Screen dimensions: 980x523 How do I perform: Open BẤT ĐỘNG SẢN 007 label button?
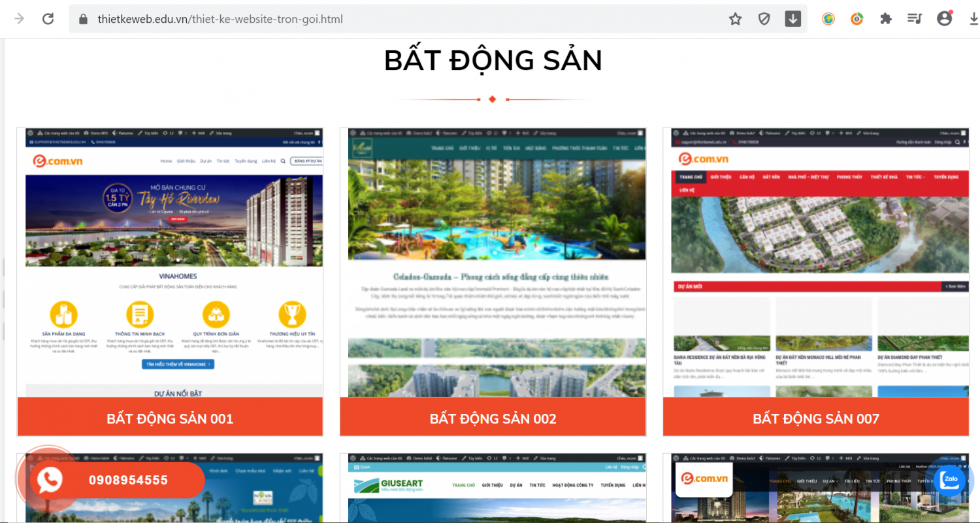(x=816, y=418)
